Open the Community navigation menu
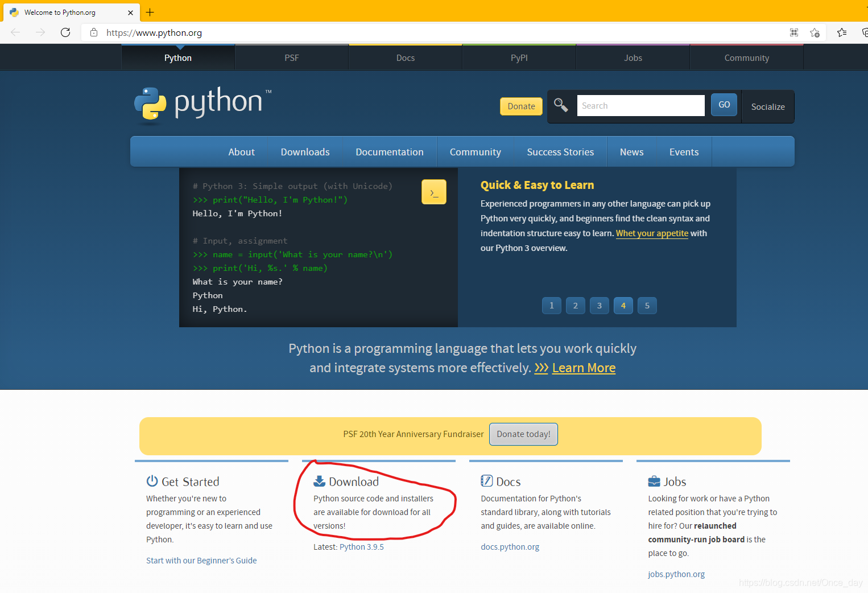868x593 pixels. pos(476,152)
